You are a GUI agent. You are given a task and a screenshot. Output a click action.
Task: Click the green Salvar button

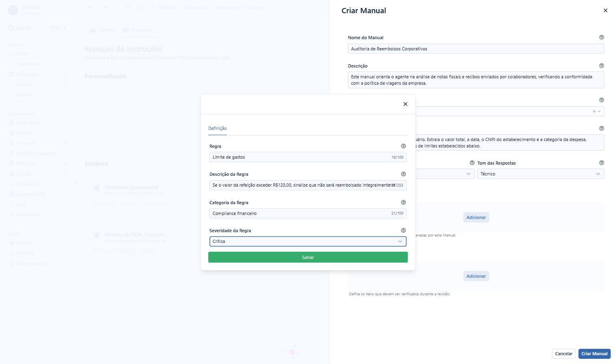click(x=308, y=257)
